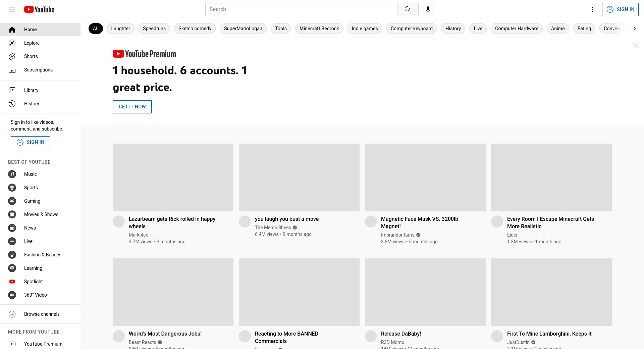
Task: Open Music under Best of YouTube
Action: click(x=40, y=174)
